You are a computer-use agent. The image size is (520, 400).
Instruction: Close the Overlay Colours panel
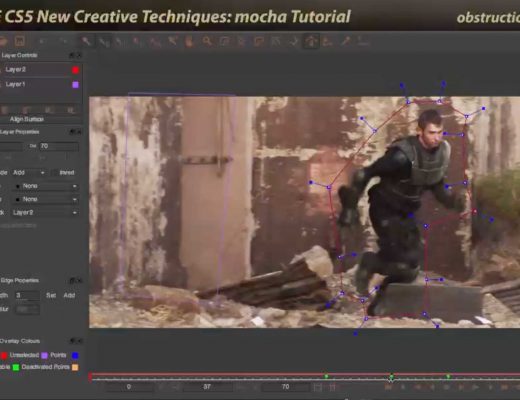click(x=79, y=341)
